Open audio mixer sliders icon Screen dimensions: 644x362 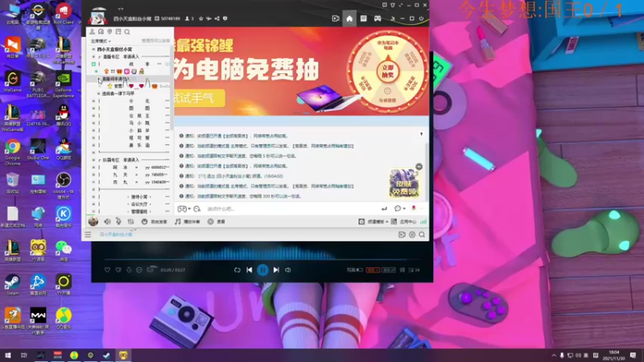click(x=130, y=222)
